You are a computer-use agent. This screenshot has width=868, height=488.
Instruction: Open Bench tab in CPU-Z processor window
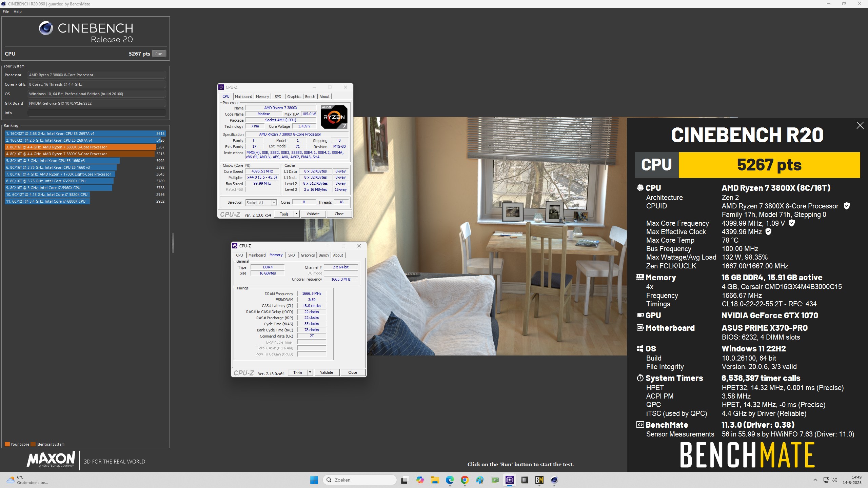pyautogui.click(x=310, y=97)
